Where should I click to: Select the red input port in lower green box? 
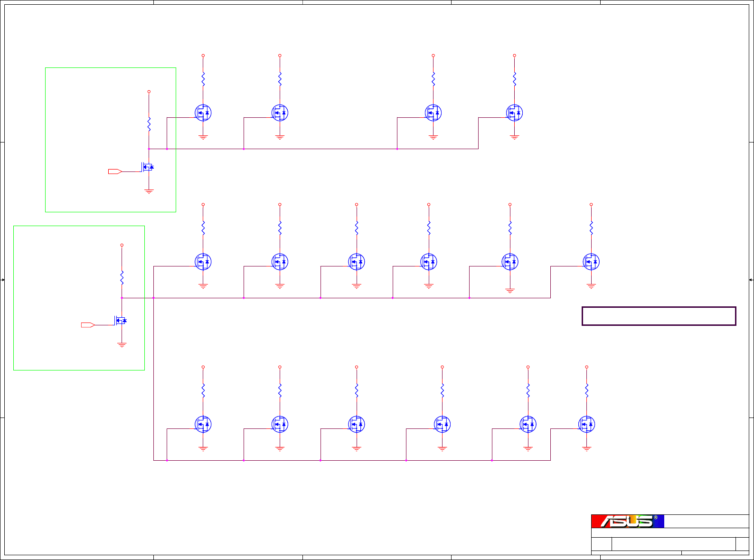[88, 325]
